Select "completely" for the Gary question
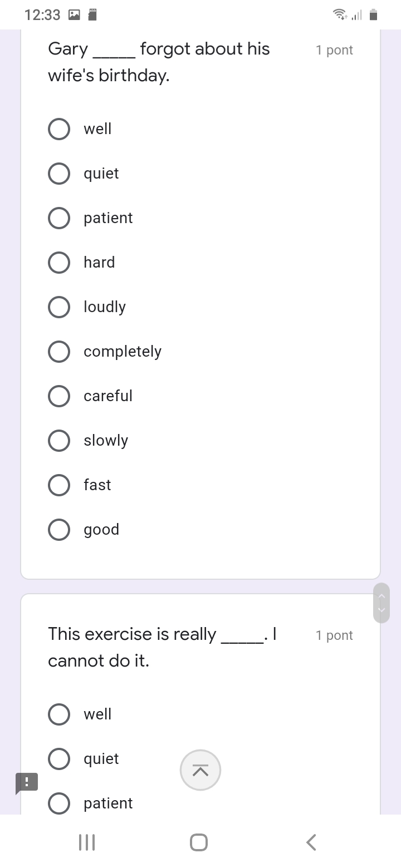This screenshot has width=401, height=868. (59, 352)
